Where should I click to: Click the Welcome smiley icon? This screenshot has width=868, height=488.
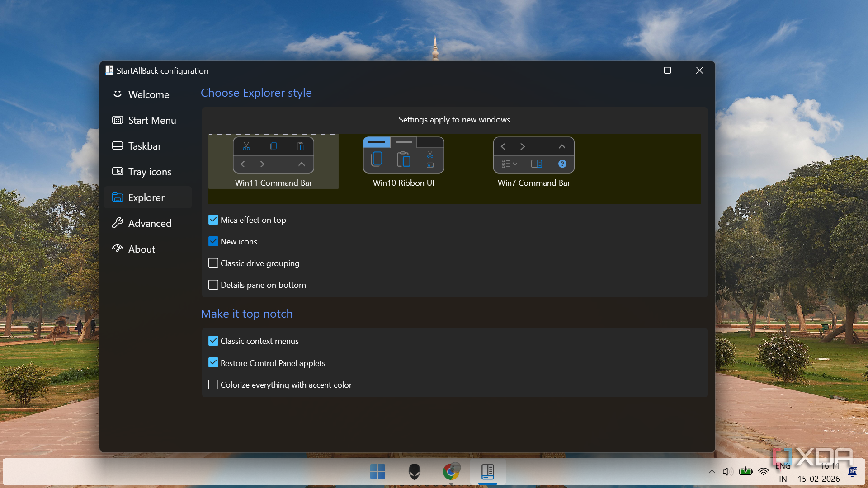pyautogui.click(x=118, y=94)
